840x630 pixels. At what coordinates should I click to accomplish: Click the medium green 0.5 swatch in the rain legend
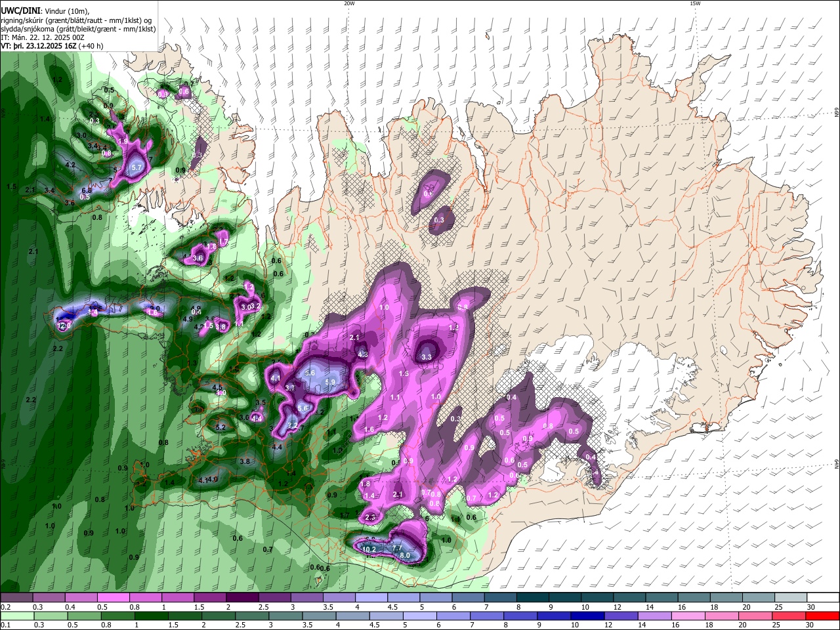pos(85,616)
